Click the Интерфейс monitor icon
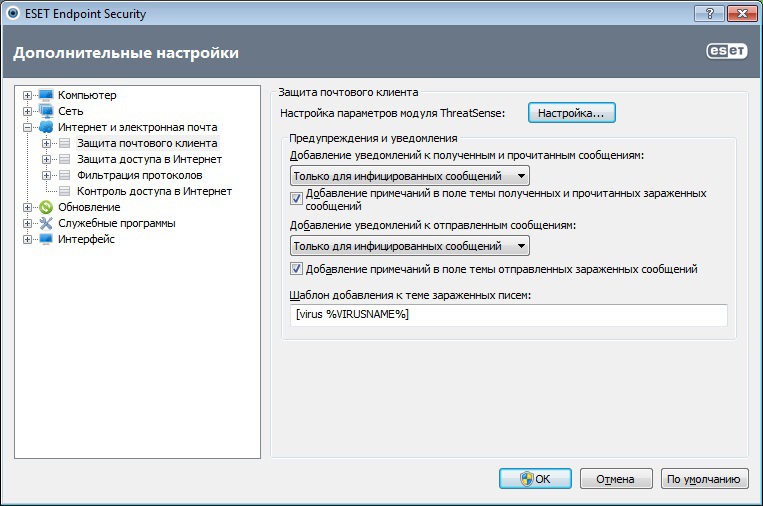Viewport: 763px width, 506px height. [45, 239]
